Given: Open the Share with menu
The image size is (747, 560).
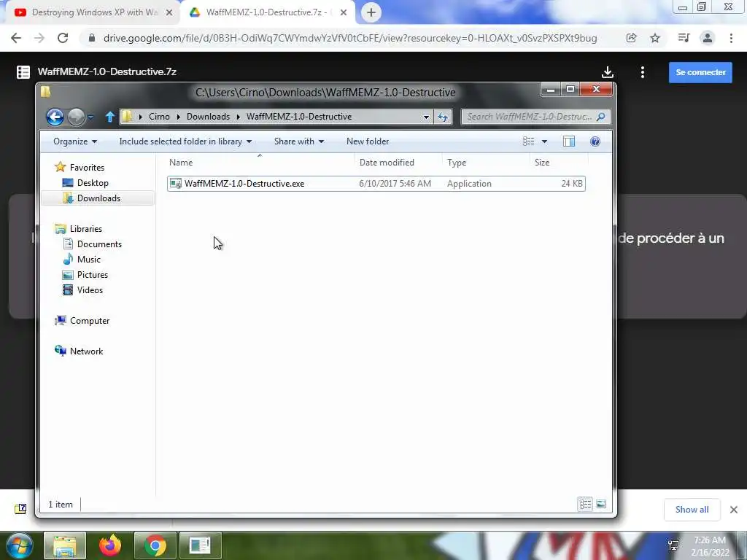Looking at the screenshot, I should pyautogui.click(x=298, y=141).
